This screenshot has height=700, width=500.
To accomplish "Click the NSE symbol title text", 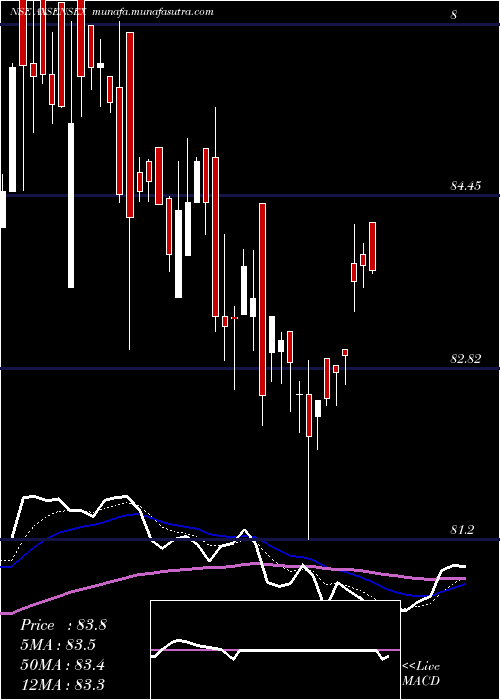I will (48, 12).
